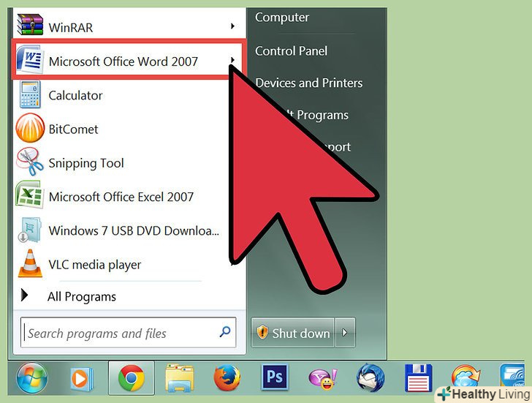
Task: Click the BitComet orange icon
Action: [30, 128]
